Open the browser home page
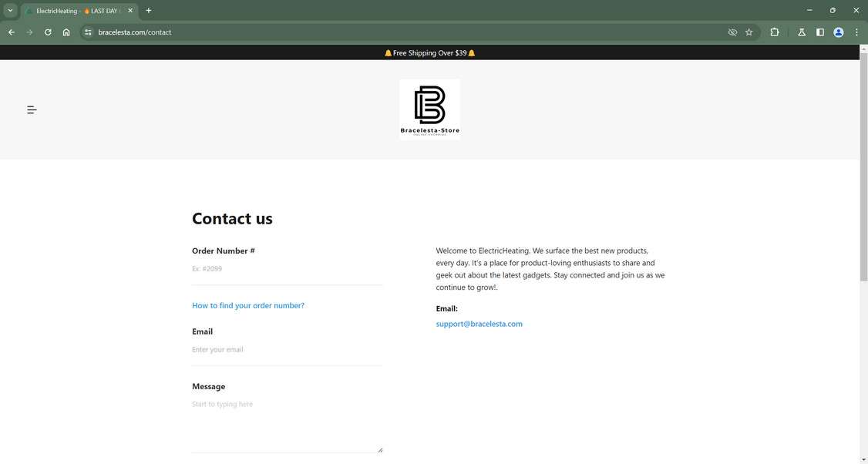The height and width of the screenshot is (464, 868). click(x=66, y=32)
